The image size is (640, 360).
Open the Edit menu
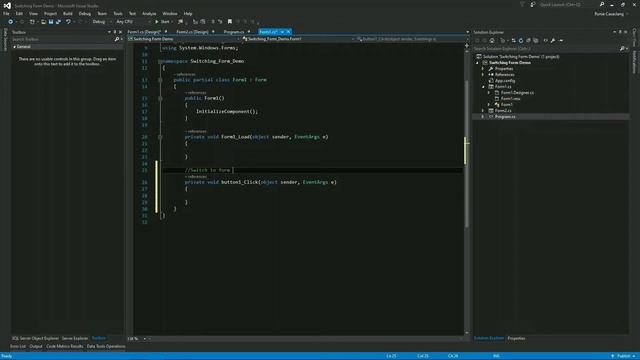pos(19,13)
